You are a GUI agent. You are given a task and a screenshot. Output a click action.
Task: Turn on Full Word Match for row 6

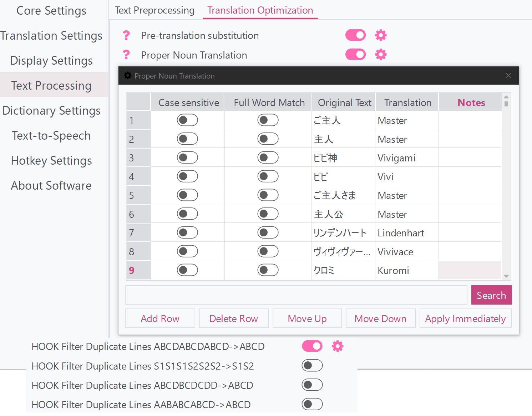[x=268, y=214]
